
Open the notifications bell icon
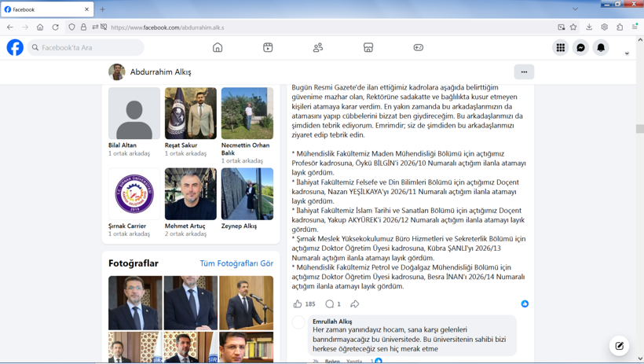coord(601,48)
